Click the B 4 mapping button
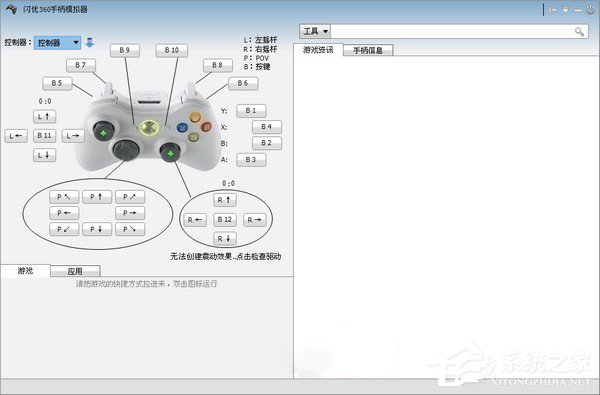Screen dimensions: 600x395 (x=267, y=127)
